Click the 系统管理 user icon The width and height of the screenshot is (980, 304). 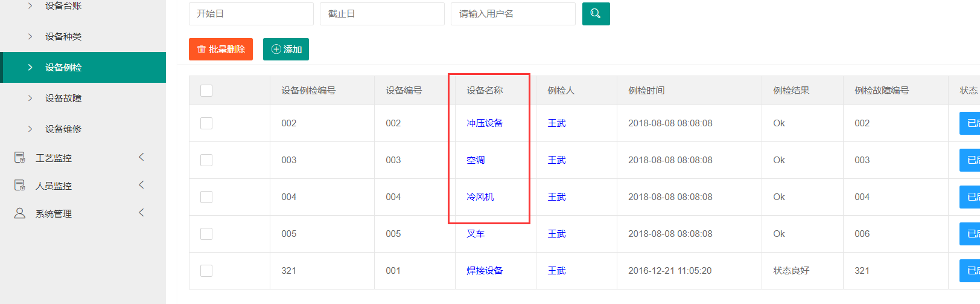(x=20, y=213)
